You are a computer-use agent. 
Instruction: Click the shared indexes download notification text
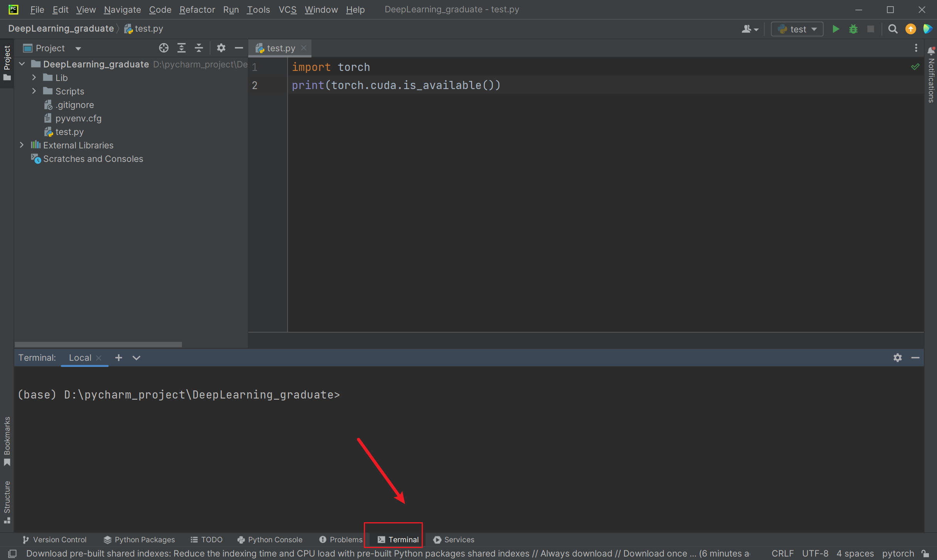388,554
